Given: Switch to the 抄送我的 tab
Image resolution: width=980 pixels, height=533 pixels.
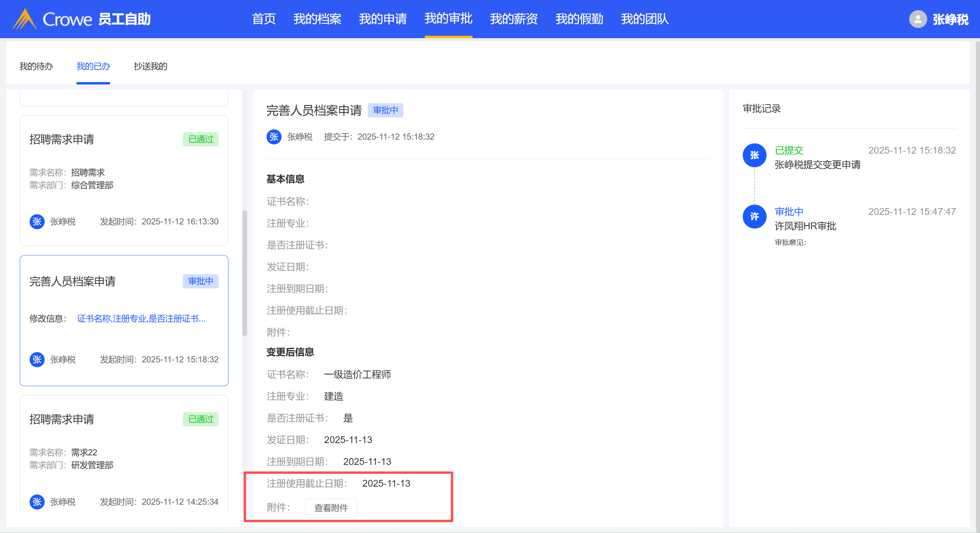Looking at the screenshot, I should 150,66.
